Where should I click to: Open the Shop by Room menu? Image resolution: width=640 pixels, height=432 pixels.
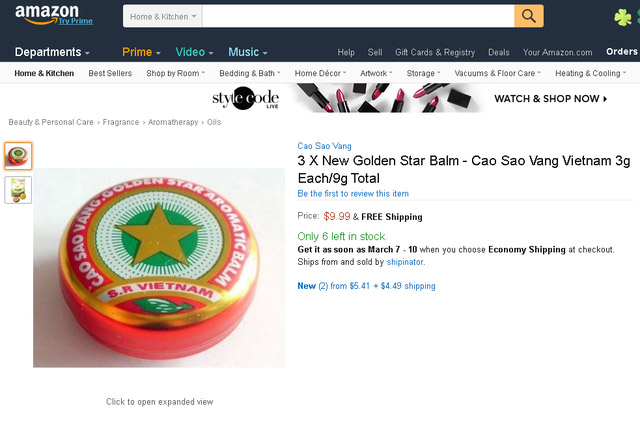175,73
